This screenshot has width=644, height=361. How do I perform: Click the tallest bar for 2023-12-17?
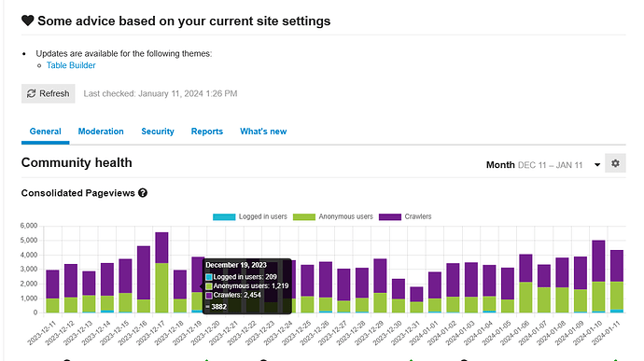161,272
